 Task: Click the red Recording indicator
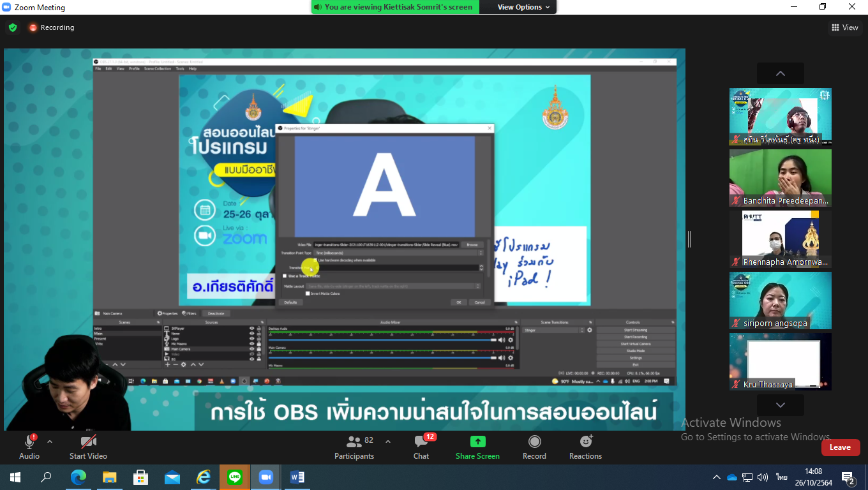[51, 27]
